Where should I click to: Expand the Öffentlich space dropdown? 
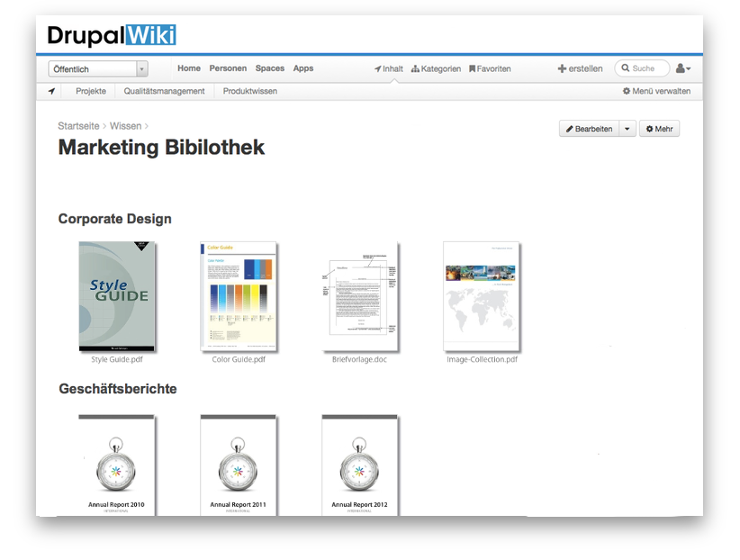coord(141,68)
